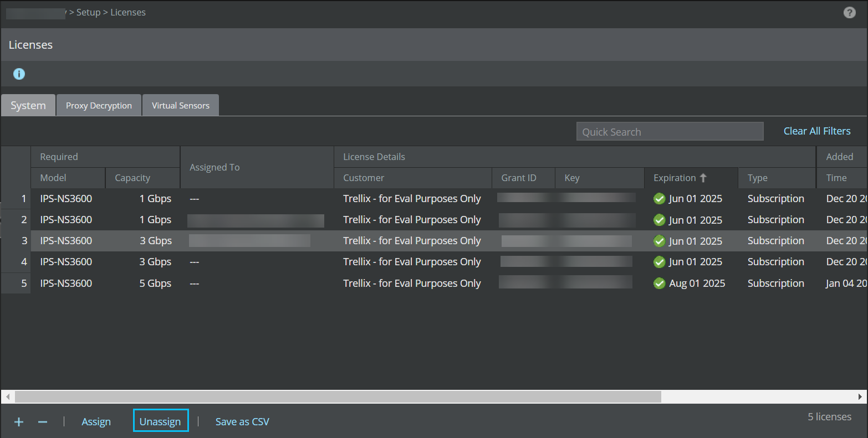Click green check icon for Aug 01 2025
The image size is (868, 438).
(x=659, y=284)
